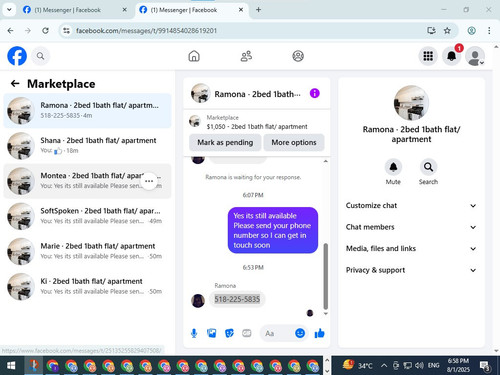Click Mark as pending button

(x=225, y=142)
